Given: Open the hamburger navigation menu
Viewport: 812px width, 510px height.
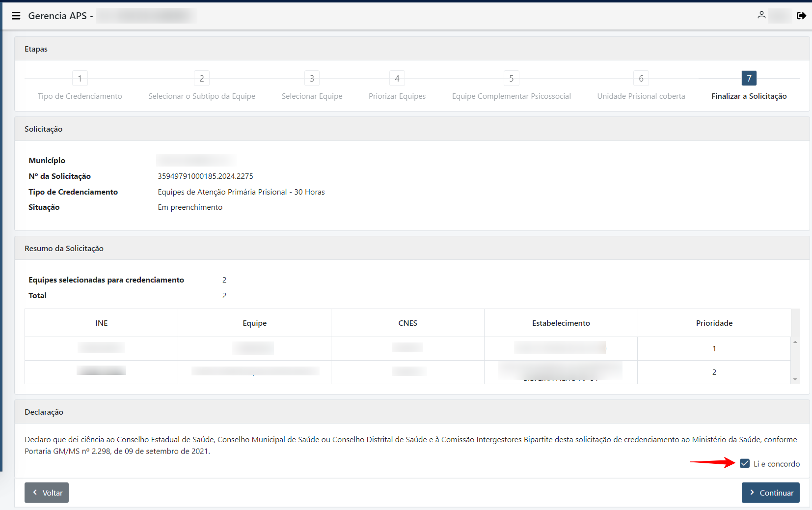Looking at the screenshot, I should tap(16, 16).
